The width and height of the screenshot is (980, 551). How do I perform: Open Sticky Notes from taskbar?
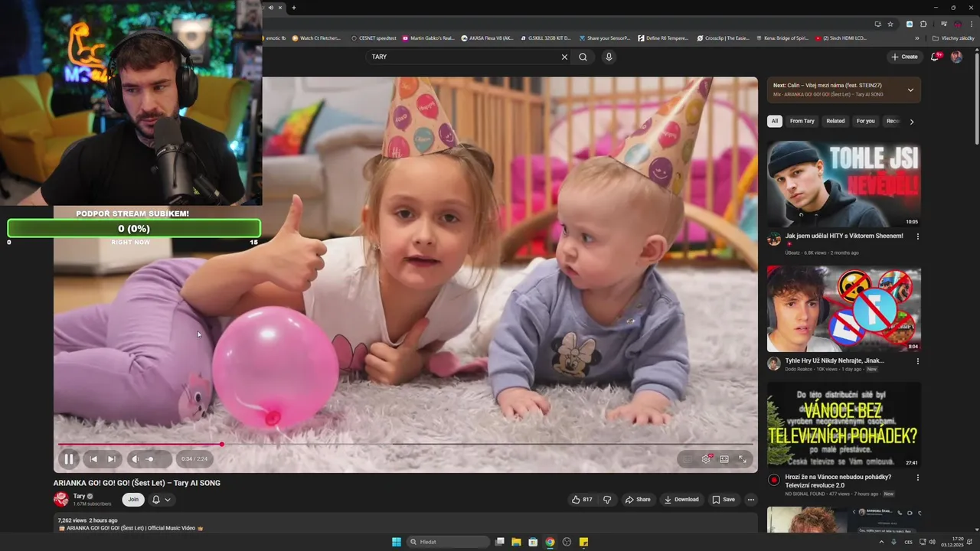click(x=583, y=542)
